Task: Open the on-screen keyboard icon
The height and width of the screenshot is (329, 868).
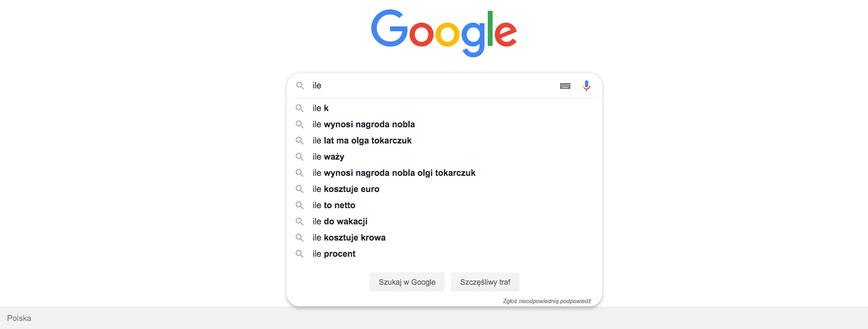Action: [x=565, y=86]
